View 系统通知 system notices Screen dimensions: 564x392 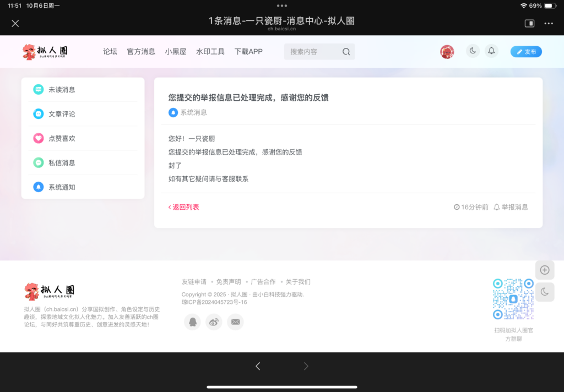coord(61,187)
